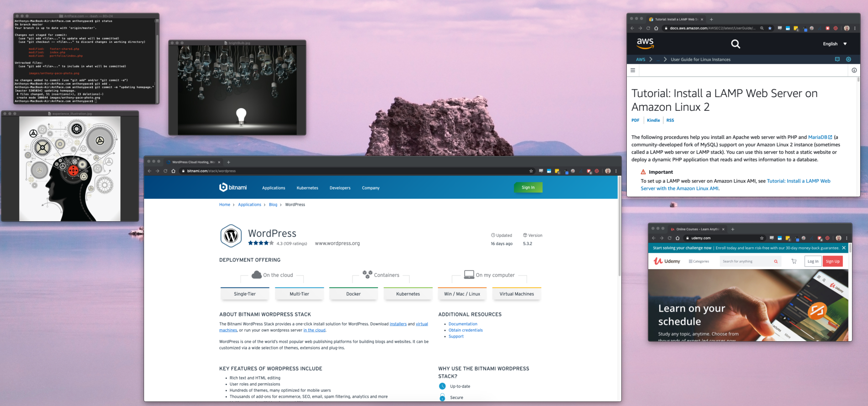Open Applications menu on Bitnami navbar

[274, 188]
